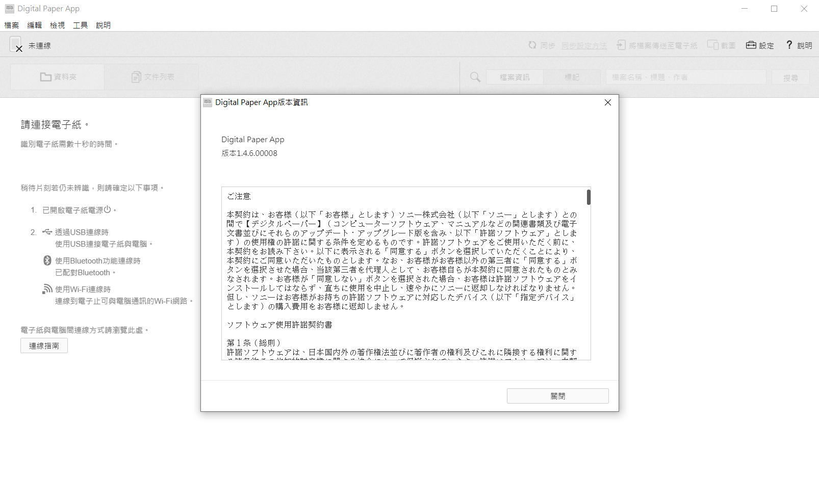This screenshot has height=504, width=819.
Task: Open the 編輯 menu
Action: (x=35, y=25)
